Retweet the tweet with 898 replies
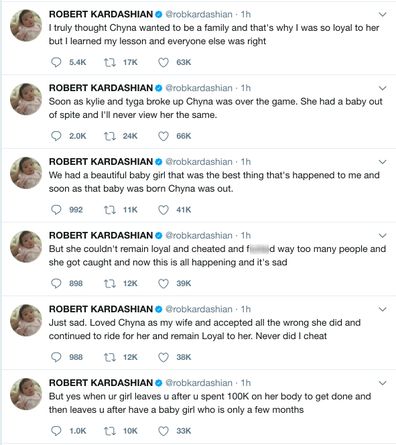Image resolution: width=396 pixels, height=445 pixels. click(110, 283)
